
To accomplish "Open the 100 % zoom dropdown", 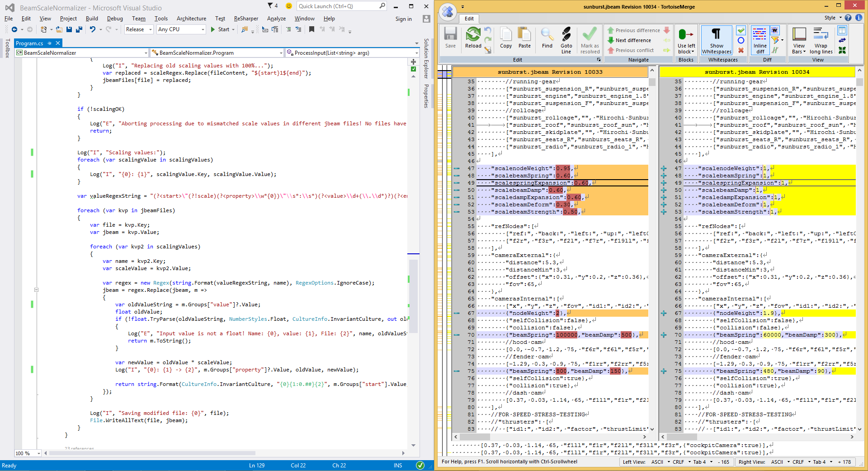I will click(39, 453).
